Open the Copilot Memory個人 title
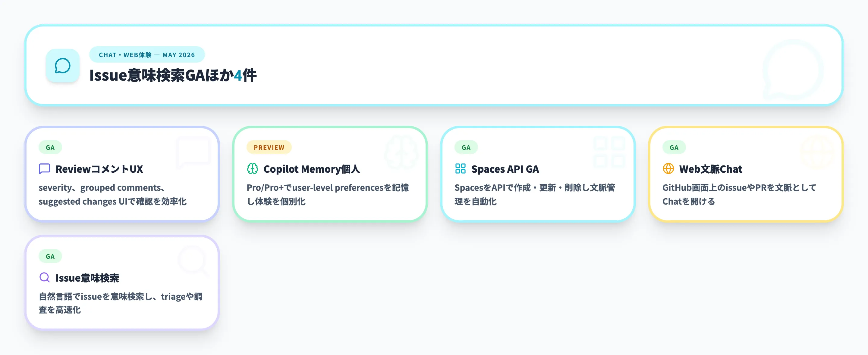 (312, 169)
